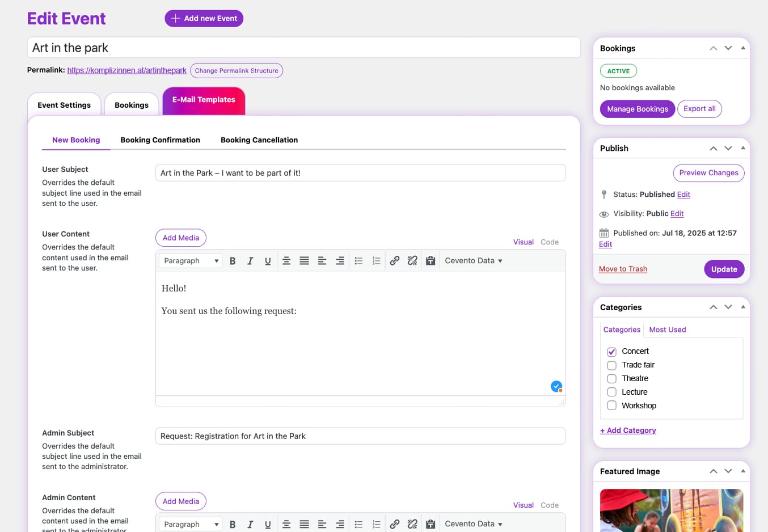The height and width of the screenshot is (532, 768).
Task: Check the Trade fair category
Action: pyautogui.click(x=611, y=365)
